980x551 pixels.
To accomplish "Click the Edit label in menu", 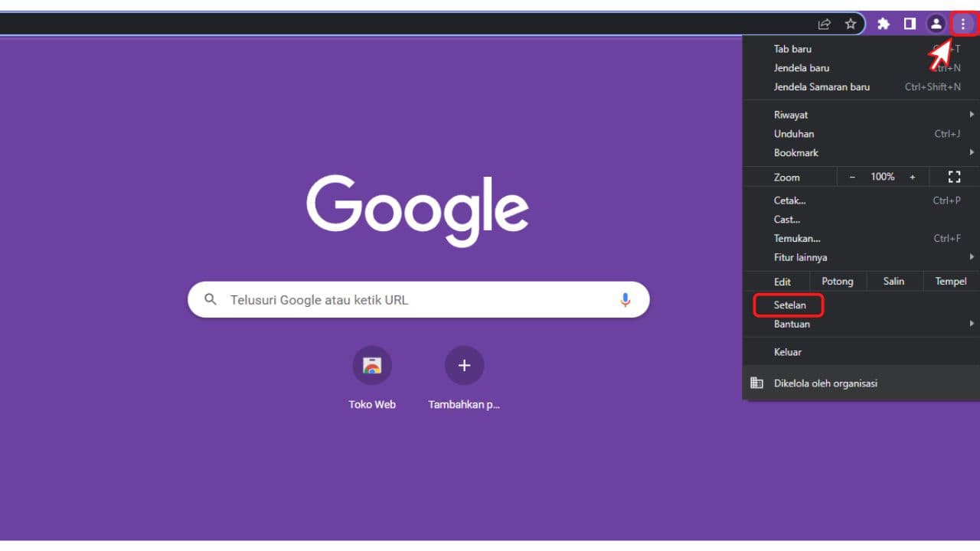I will pyautogui.click(x=782, y=282).
